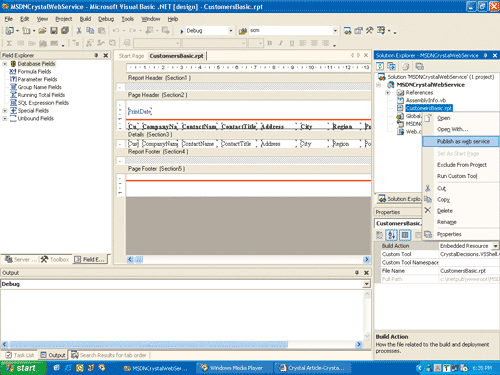Click the Start debug play arrow
Image resolution: width=500 pixels, height=375 pixels.
(x=182, y=31)
